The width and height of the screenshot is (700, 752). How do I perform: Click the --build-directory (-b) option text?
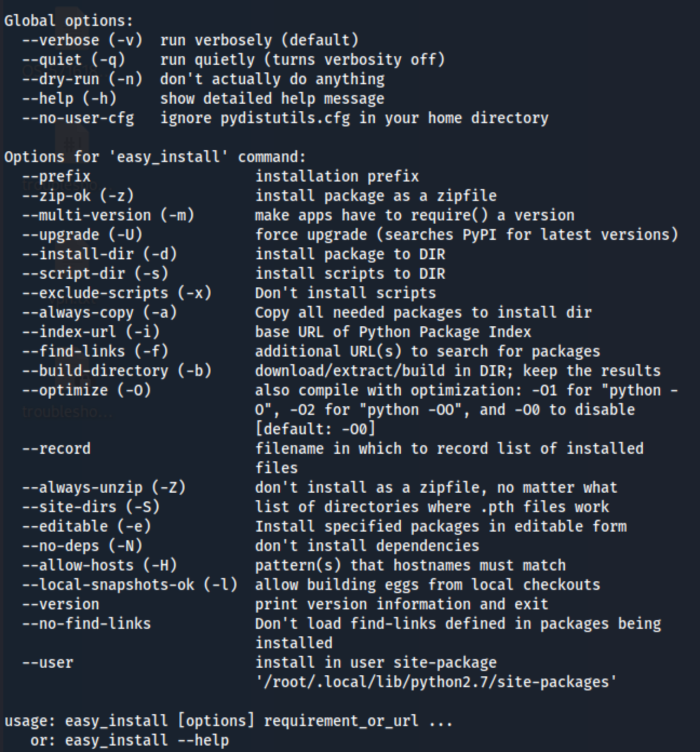(117, 371)
